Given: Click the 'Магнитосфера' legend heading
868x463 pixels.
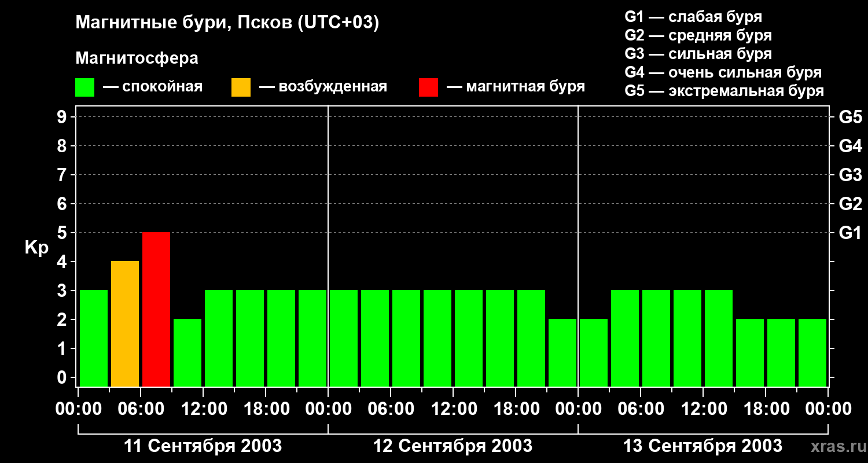Looking at the screenshot, I should [x=137, y=58].
